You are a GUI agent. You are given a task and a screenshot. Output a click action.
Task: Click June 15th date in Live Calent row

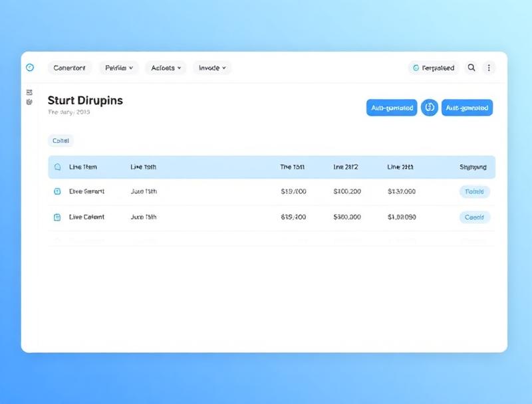click(x=144, y=217)
